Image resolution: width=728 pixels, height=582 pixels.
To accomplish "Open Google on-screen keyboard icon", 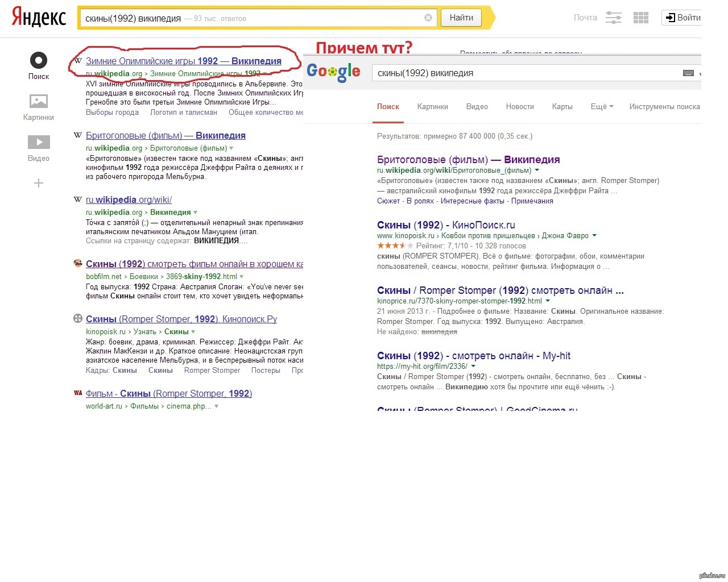I will [688, 73].
